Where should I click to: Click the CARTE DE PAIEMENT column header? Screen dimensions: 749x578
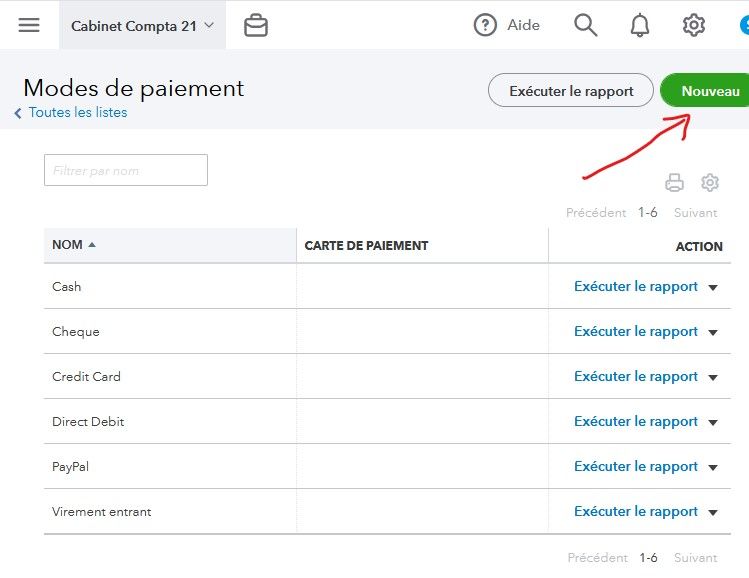tap(366, 245)
